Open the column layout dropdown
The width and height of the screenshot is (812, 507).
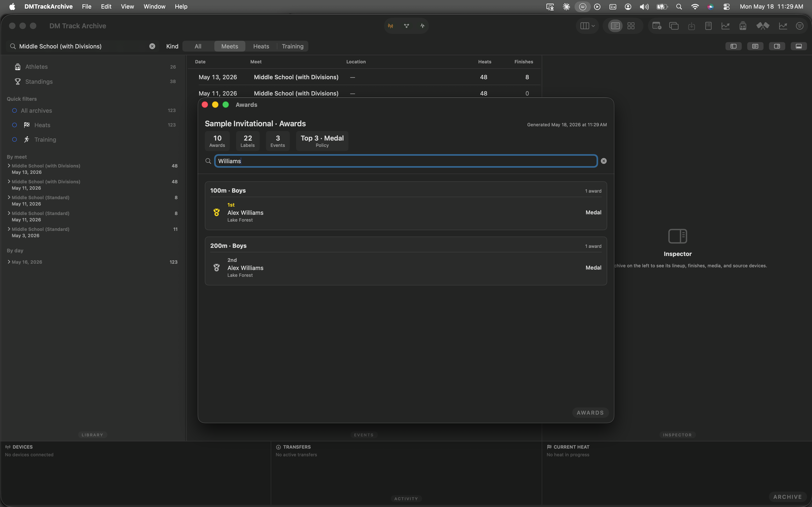(x=587, y=26)
